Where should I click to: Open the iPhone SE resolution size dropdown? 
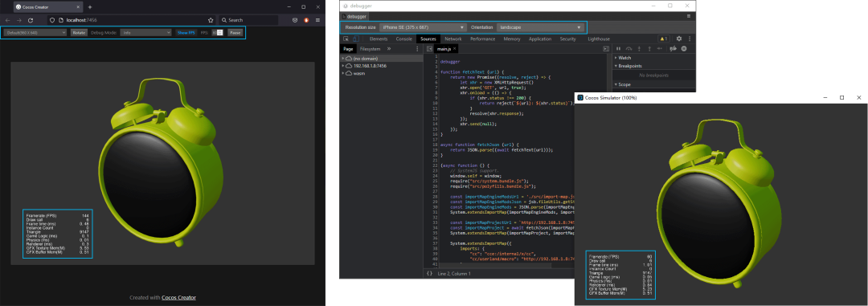click(x=423, y=27)
